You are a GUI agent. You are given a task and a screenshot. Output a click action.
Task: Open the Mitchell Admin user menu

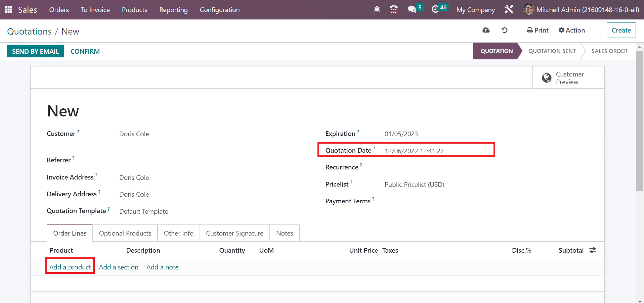pyautogui.click(x=581, y=10)
